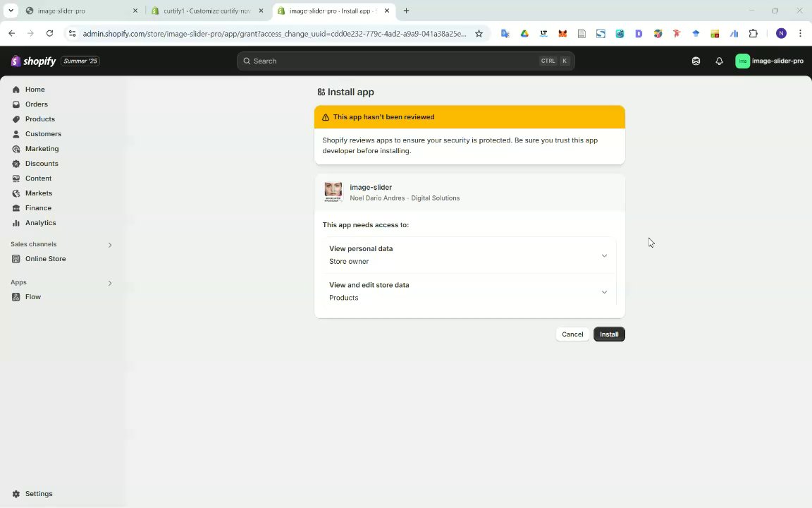Open Google Drive extension
Screen dimensions: 812x508
pyautogui.click(x=524, y=34)
